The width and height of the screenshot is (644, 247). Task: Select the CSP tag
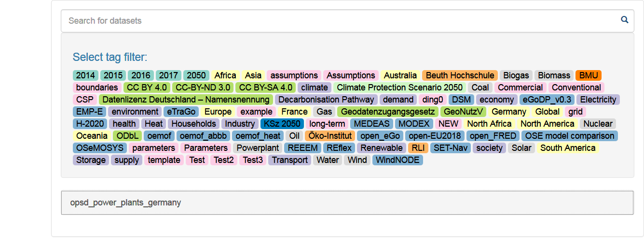(85, 100)
